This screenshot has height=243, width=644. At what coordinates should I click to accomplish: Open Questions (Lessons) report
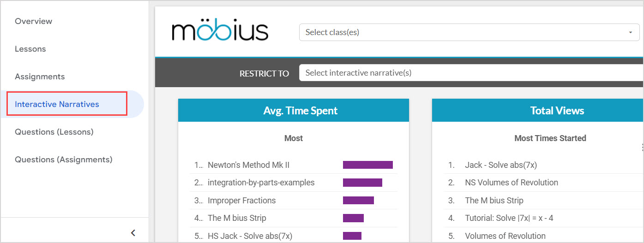click(54, 132)
